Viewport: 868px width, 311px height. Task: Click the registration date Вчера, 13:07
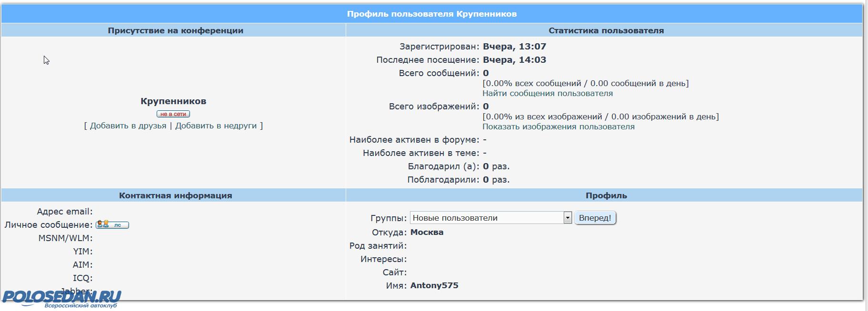[x=514, y=47]
